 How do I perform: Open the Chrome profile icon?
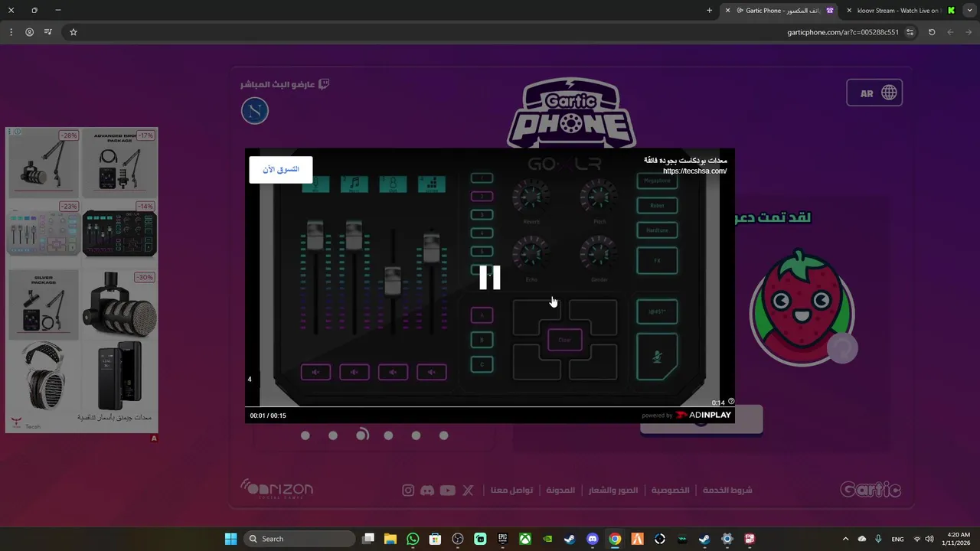[x=29, y=32]
